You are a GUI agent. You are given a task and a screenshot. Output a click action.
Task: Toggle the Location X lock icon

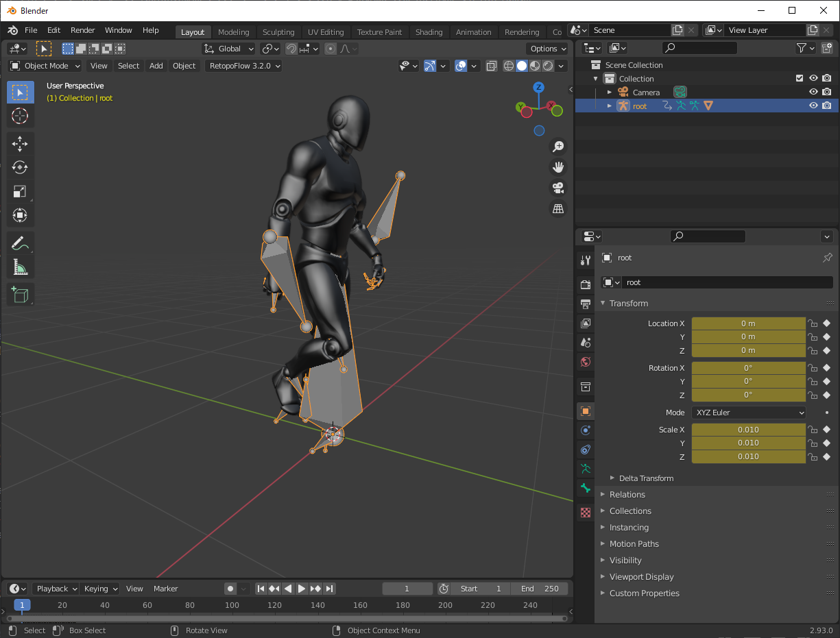pyautogui.click(x=813, y=323)
